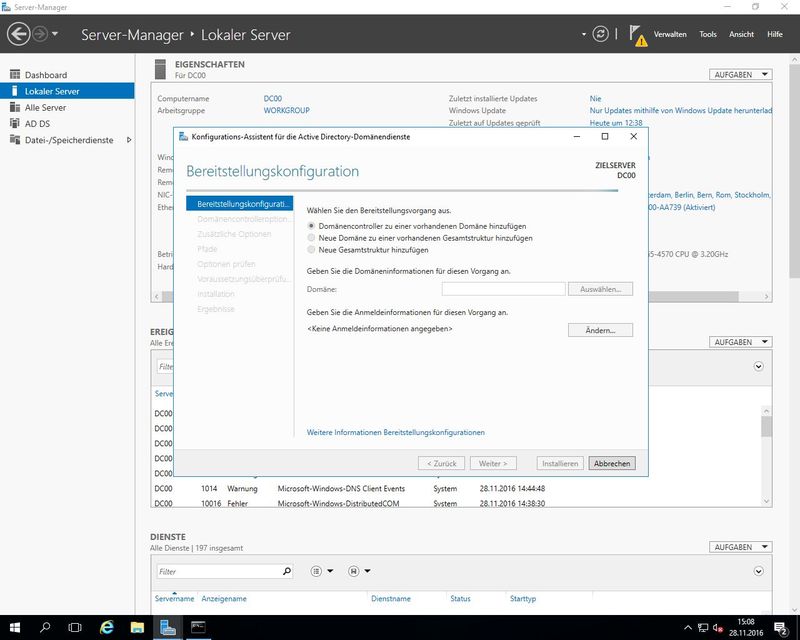Open File Explorer from the taskbar
This screenshot has height=640, width=800.
(x=137, y=627)
